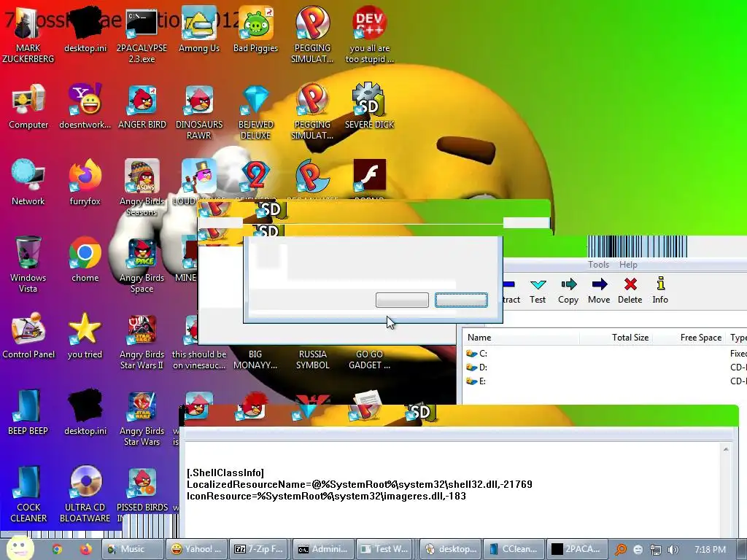Select the Yahoo 'doesntwork...' desktop icon
Viewport: 747px width, 560px height.
85,107
